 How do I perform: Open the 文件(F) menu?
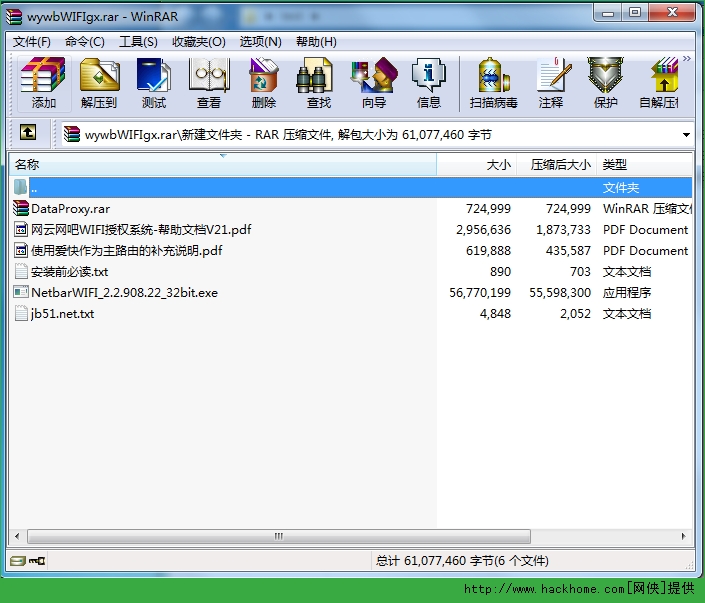coord(31,42)
